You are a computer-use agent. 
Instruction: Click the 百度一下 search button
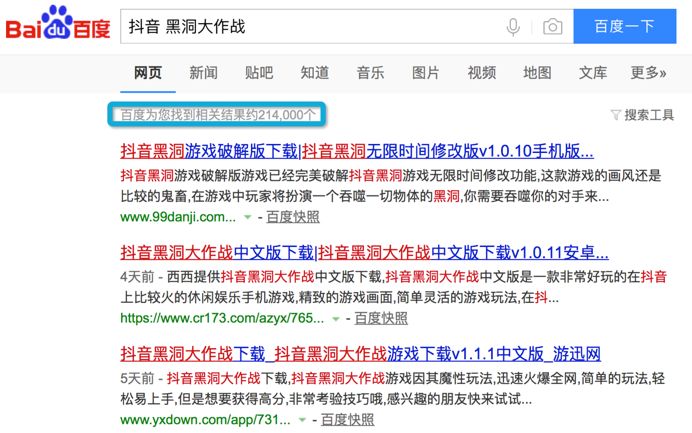(x=624, y=26)
